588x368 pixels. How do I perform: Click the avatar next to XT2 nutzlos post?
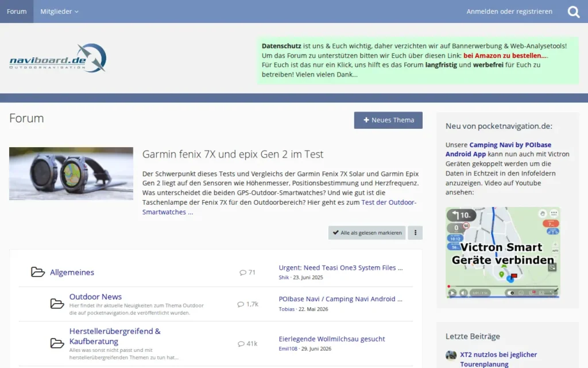(x=451, y=355)
